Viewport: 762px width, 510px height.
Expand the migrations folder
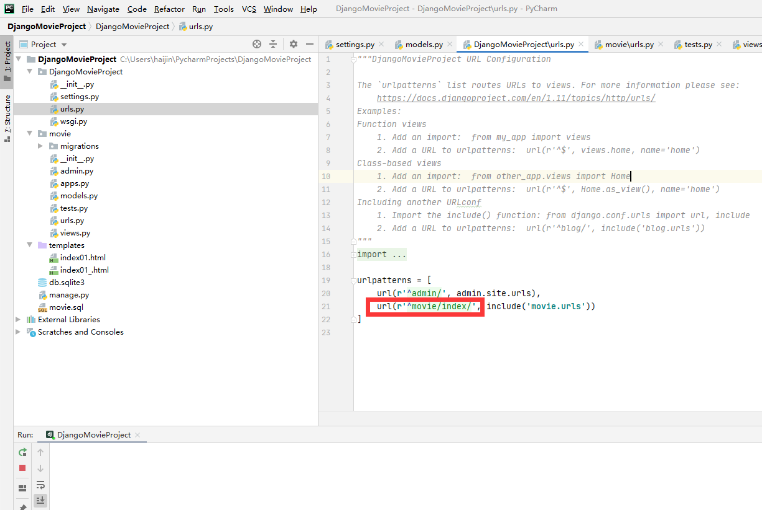click(40, 146)
